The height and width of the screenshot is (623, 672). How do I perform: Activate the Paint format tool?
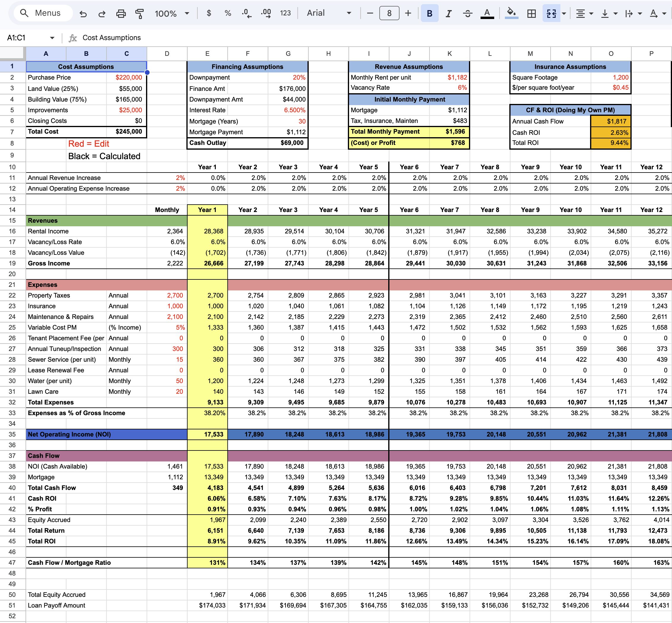(x=139, y=13)
